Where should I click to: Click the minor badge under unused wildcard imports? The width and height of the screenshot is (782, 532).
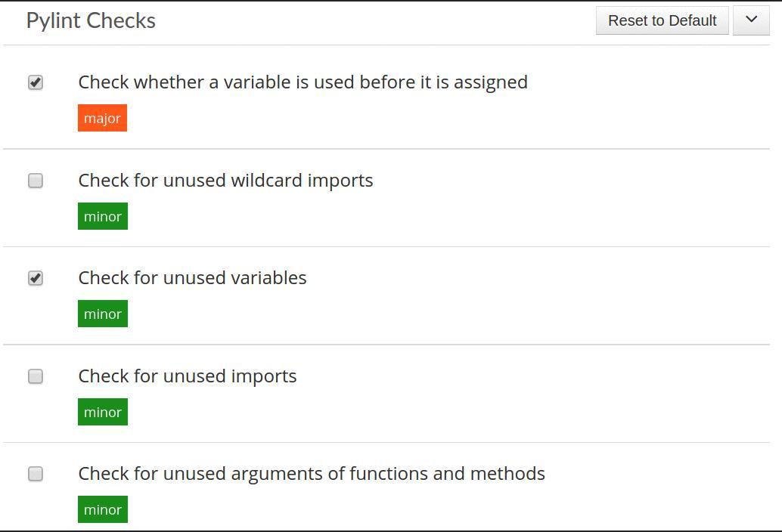(103, 216)
